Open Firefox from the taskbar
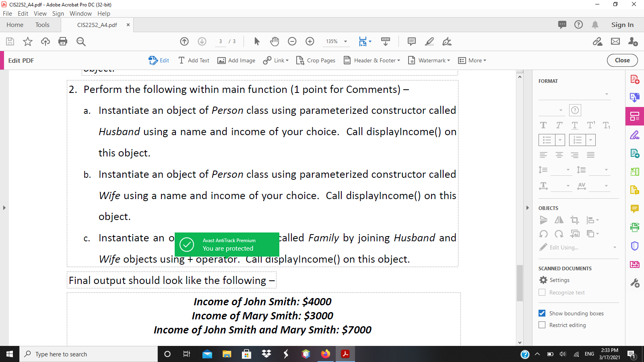The image size is (644, 362). pos(326,354)
